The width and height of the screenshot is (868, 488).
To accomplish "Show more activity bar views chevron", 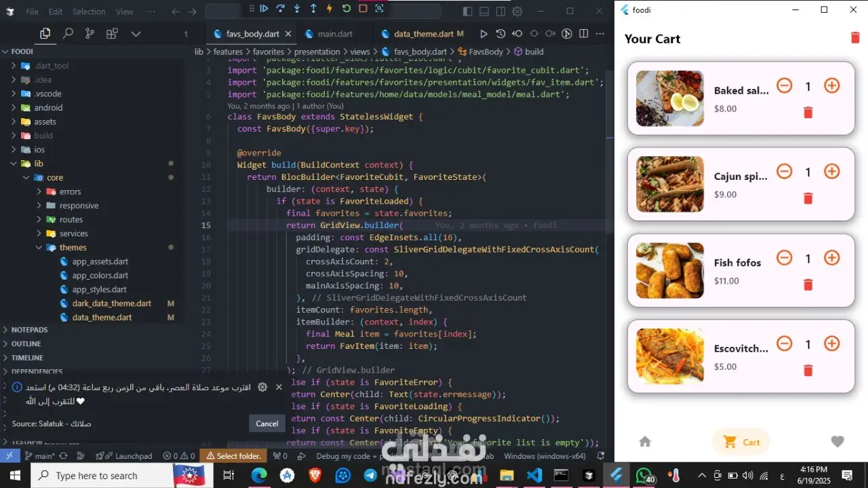I will (x=136, y=33).
